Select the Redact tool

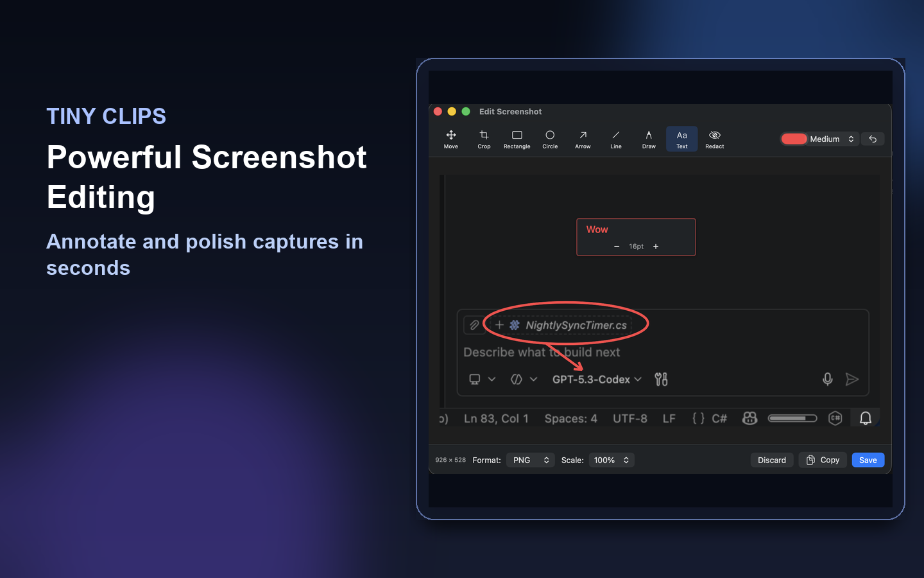point(714,138)
